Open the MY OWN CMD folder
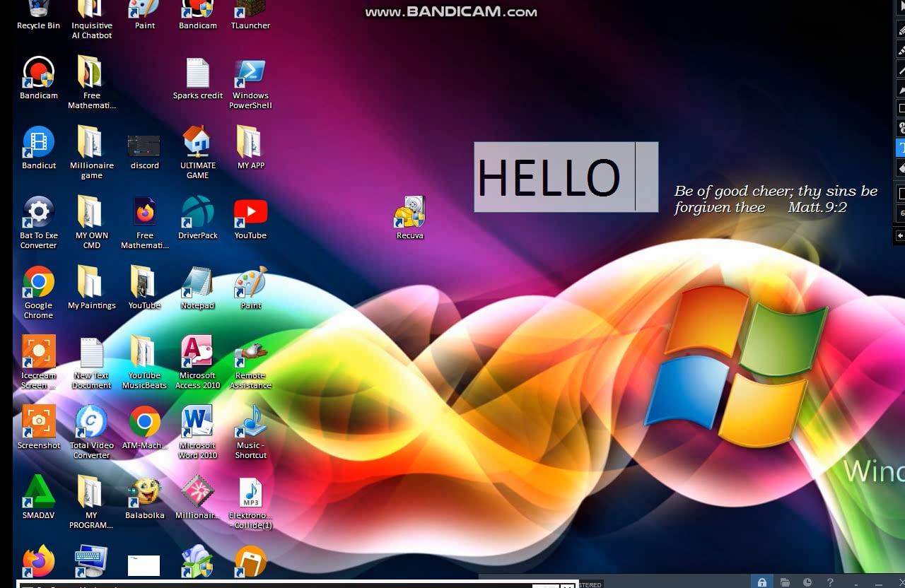The width and height of the screenshot is (905, 588). pos(91,223)
